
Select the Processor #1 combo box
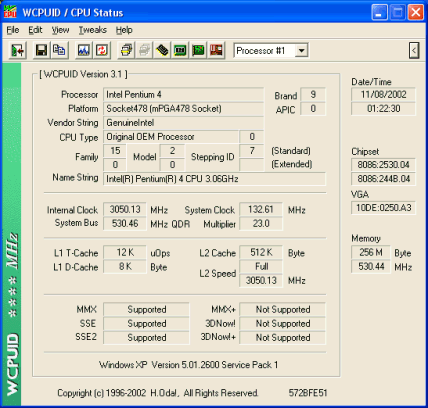[x=271, y=51]
